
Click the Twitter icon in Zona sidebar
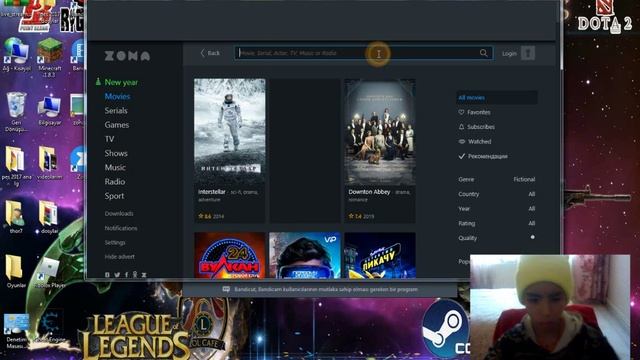coord(117,275)
